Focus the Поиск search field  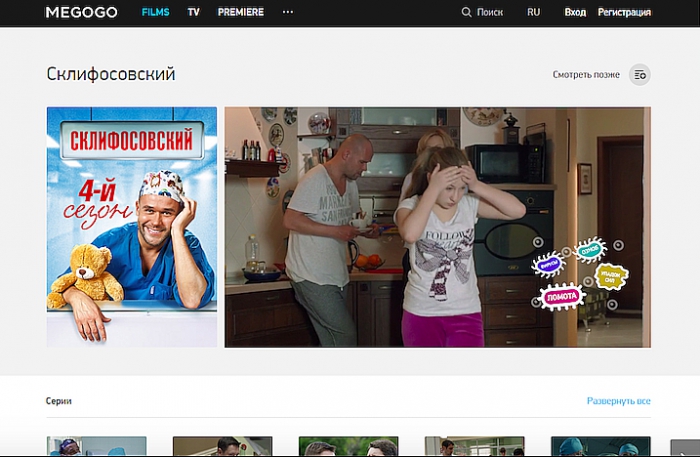pos(490,12)
